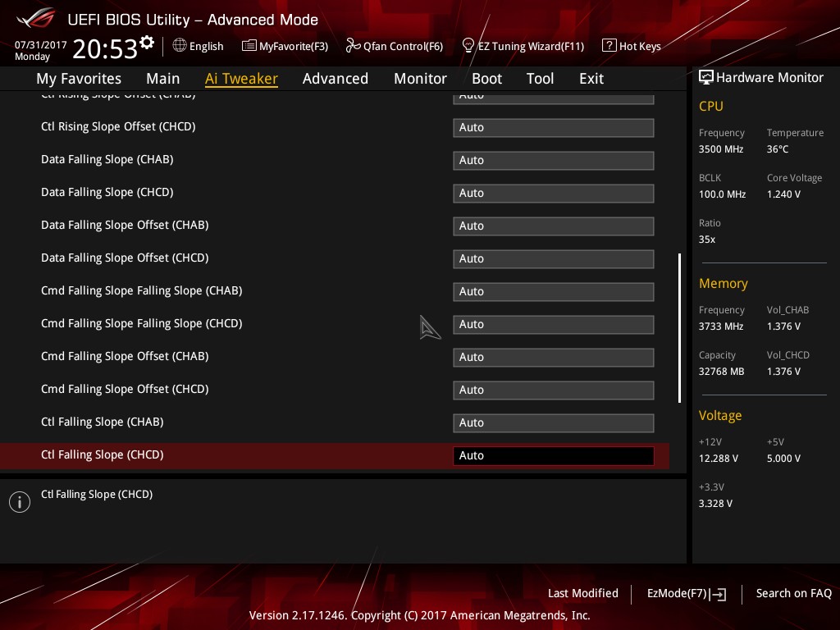View Last Modified settings

coord(583,593)
